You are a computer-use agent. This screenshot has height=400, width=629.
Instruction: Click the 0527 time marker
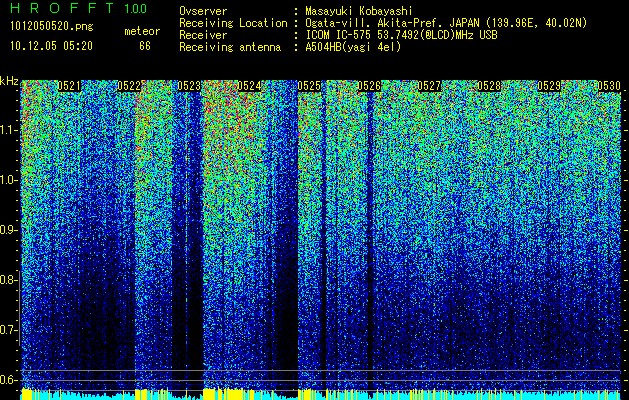(x=429, y=86)
